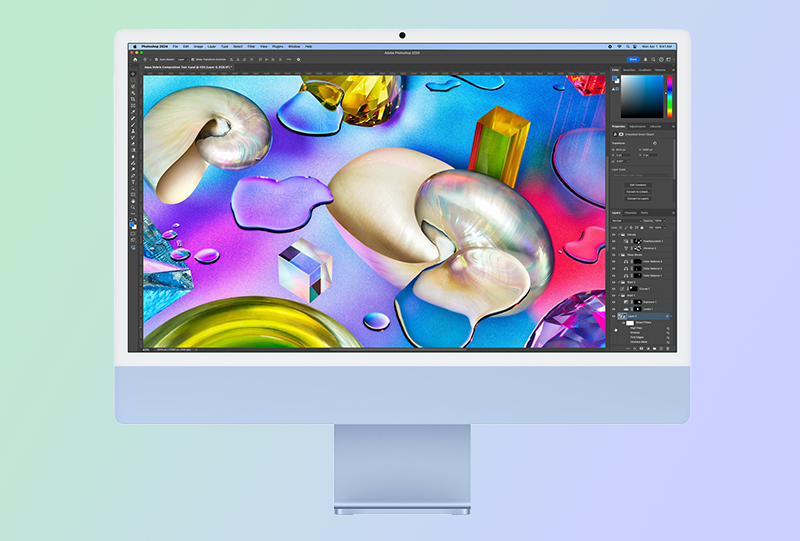The width and height of the screenshot is (800, 541).
Task: Open the Image menu
Action: pos(198,46)
